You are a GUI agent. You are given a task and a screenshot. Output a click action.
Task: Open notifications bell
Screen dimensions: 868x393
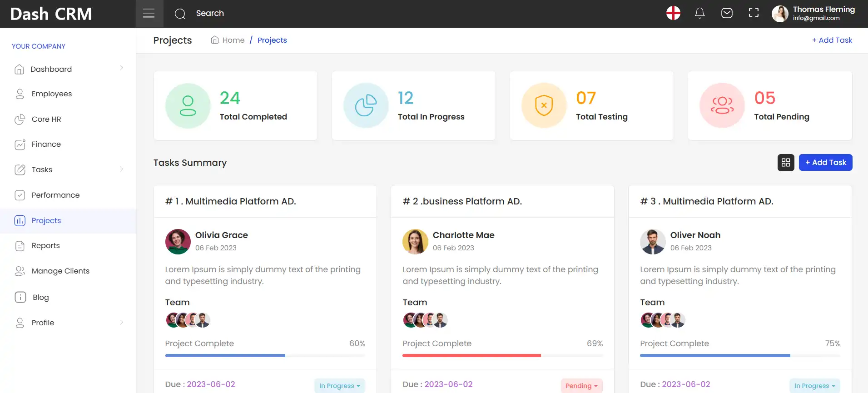click(x=700, y=13)
